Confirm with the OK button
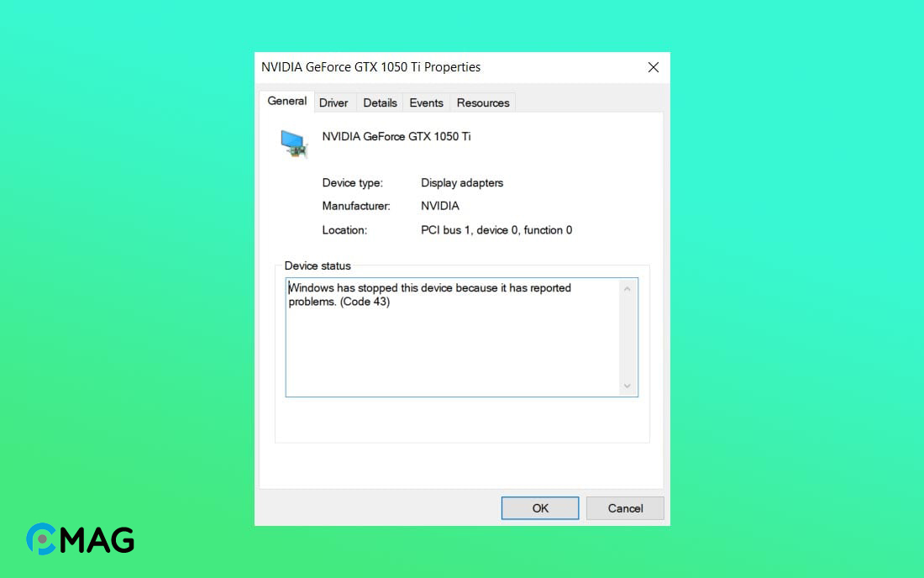924x578 pixels. coord(540,508)
